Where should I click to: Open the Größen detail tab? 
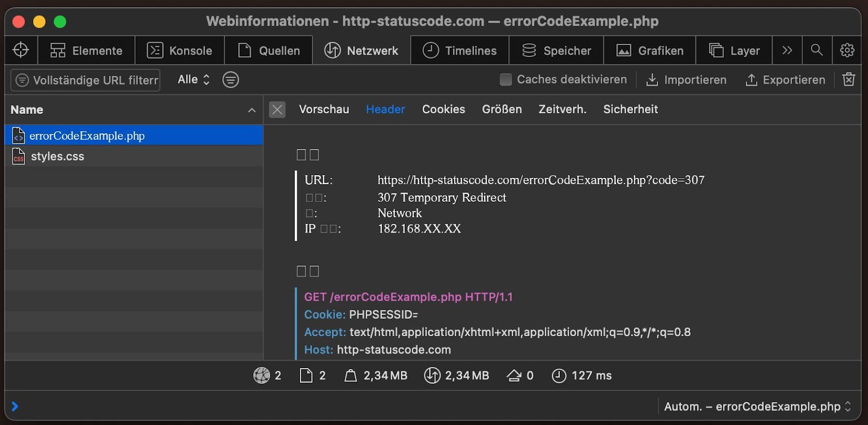pos(502,109)
